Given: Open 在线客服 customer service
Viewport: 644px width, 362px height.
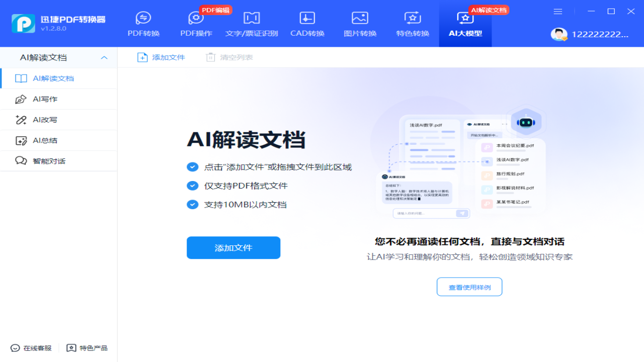Looking at the screenshot, I should (x=30, y=347).
